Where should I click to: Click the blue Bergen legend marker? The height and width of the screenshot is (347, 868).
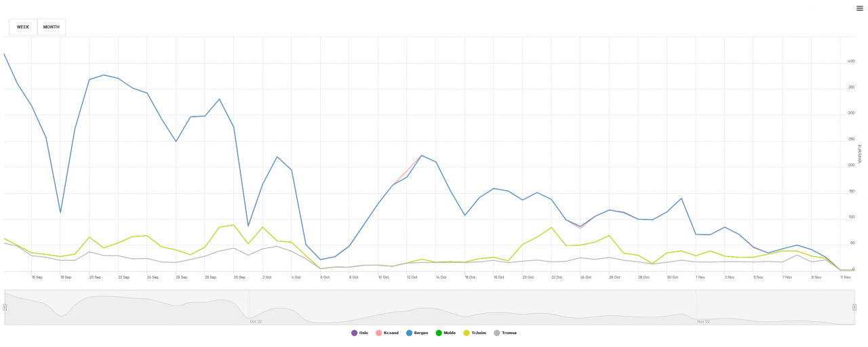tap(410, 333)
